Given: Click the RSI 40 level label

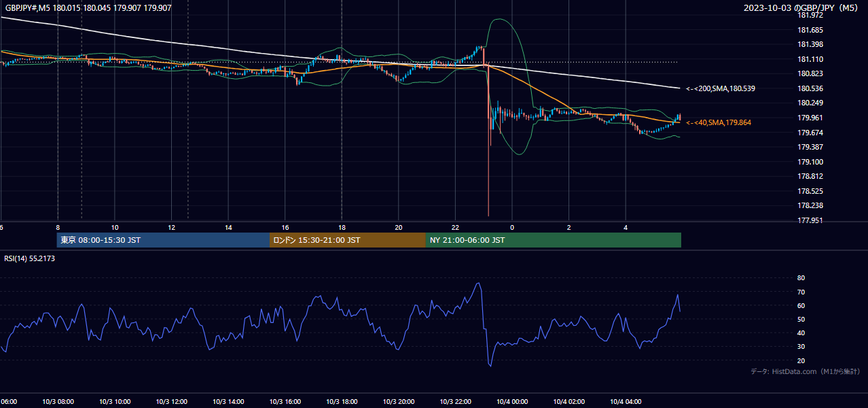Looking at the screenshot, I should 801,333.
